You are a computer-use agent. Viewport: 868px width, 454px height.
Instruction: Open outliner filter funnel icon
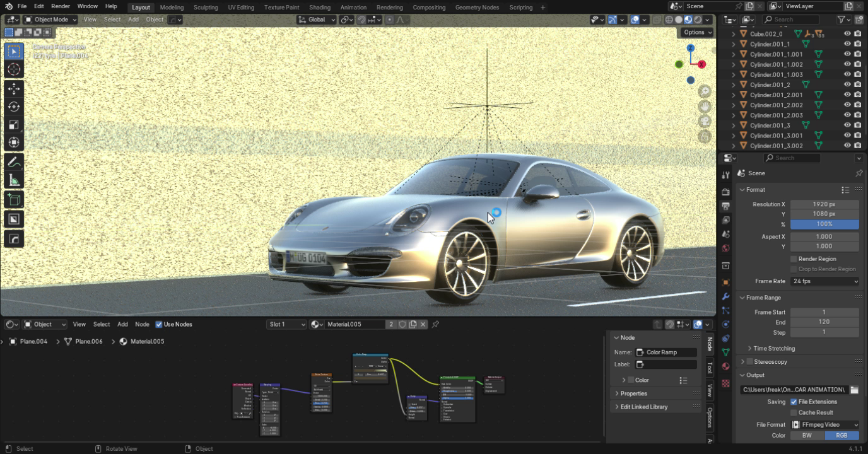coord(841,20)
